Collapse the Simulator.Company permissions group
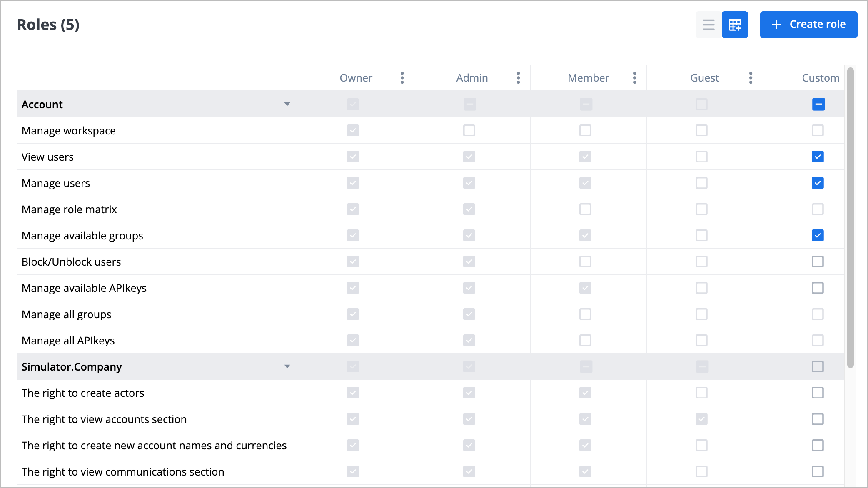 tap(287, 366)
